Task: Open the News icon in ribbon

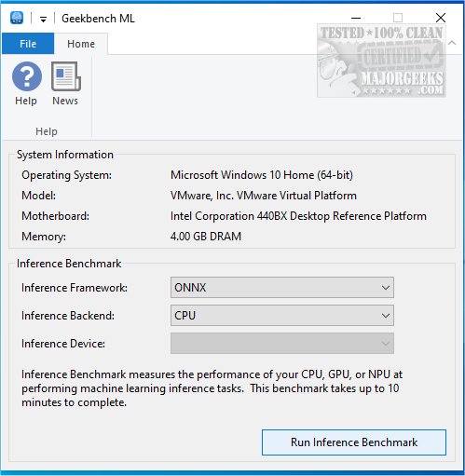Action: coord(65,76)
